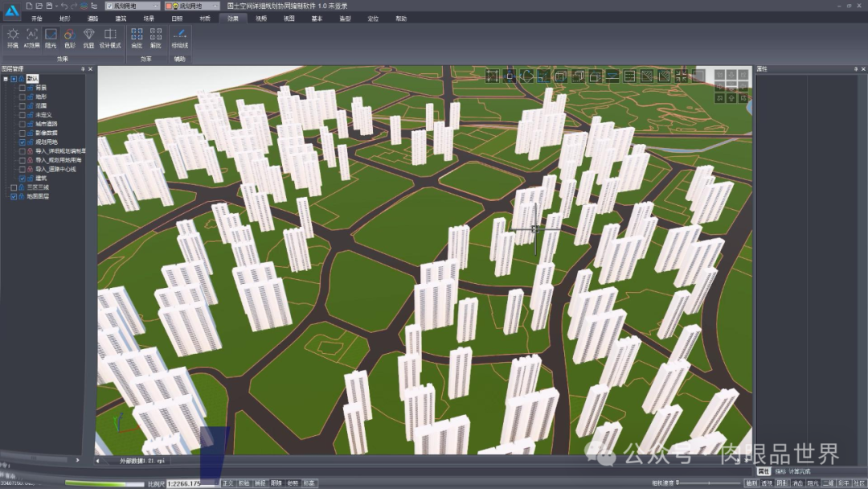This screenshot has width=868, height=489.
Task: Open the 环境 sun tool in ribbon
Action: point(13,39)
